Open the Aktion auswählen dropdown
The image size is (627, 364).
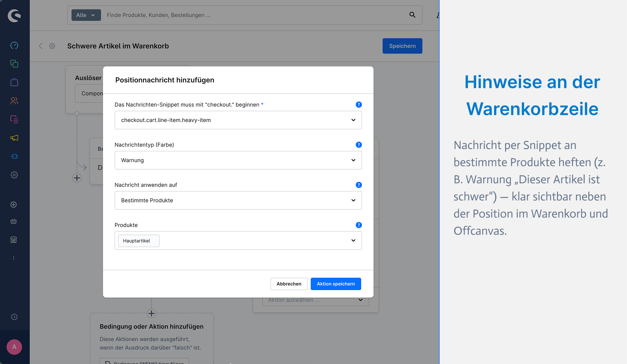pos(316,301)
